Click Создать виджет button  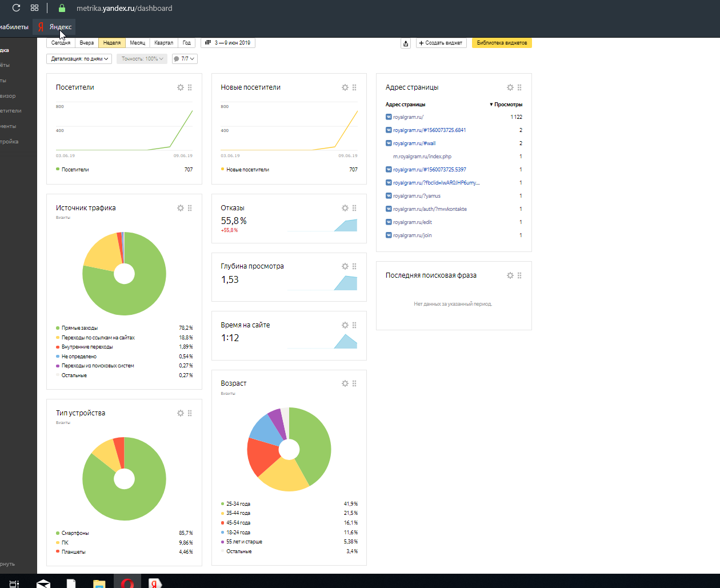(x=441, y=43)
